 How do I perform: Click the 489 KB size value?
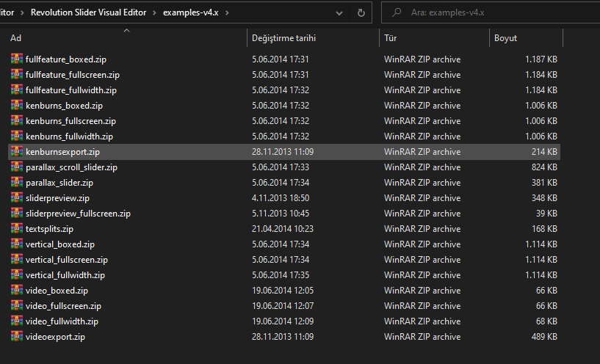tap(544, 337)
